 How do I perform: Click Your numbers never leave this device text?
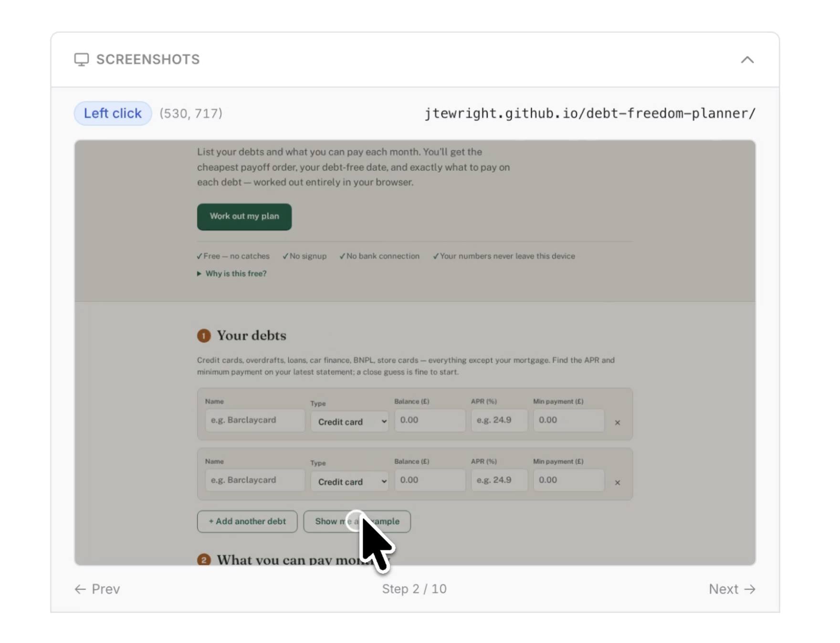[x=507, y=256]
